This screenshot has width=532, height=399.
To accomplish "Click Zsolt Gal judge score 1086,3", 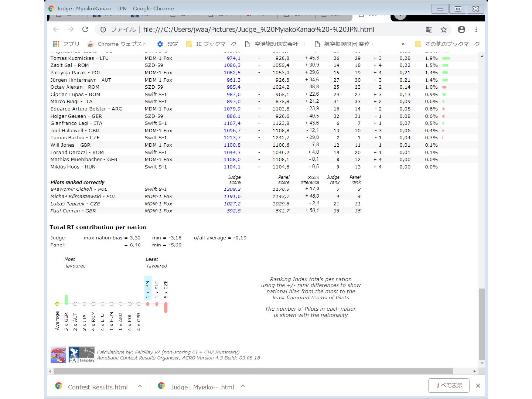I will coord(232,65).
